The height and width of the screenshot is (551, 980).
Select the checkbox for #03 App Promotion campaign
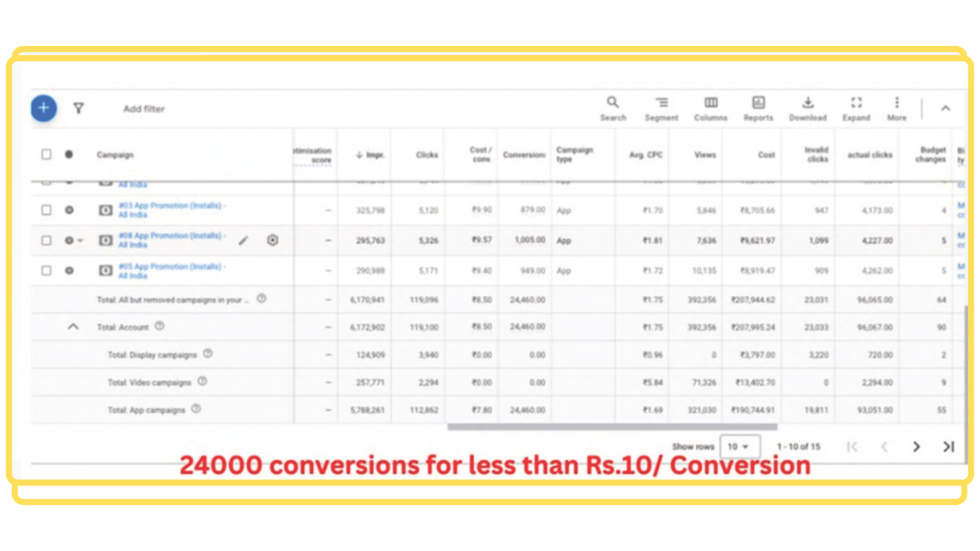(x=47, y=210)
